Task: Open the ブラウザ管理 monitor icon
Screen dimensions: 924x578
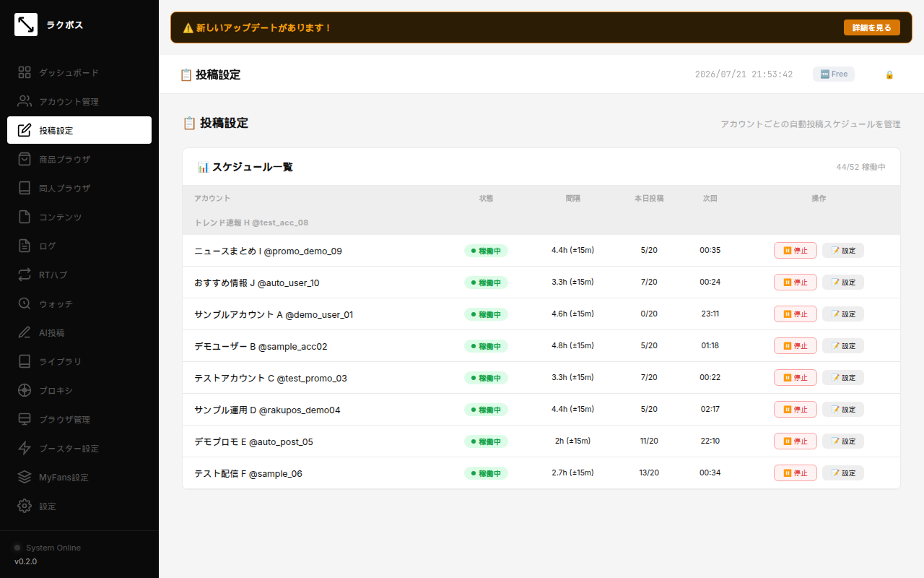Action: pos(25,419)
